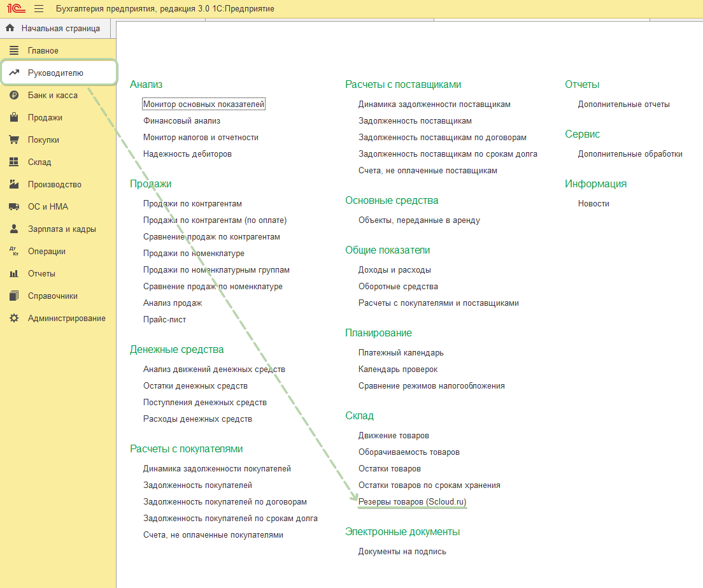
Task: Open Продажи по номенклатуре
Action: pyautogui.click(x=194, y=254)
